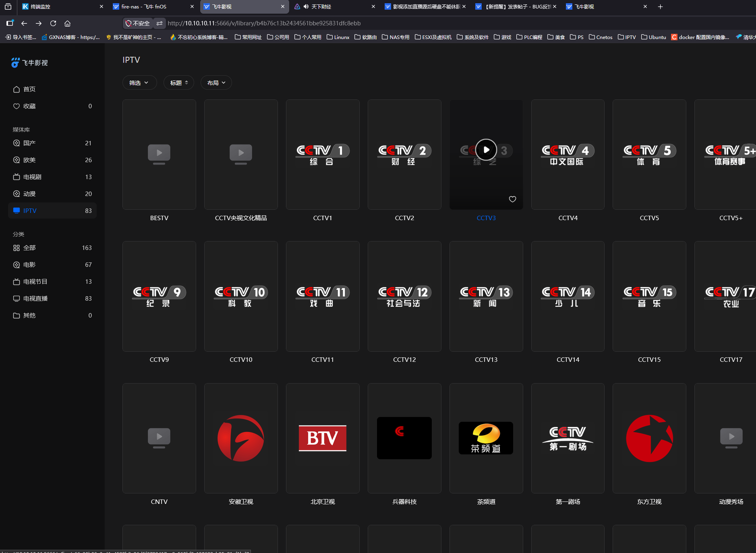Open the CNTV channel thumbnail
This screenshot has width=756, height=553.
point(159,438)
